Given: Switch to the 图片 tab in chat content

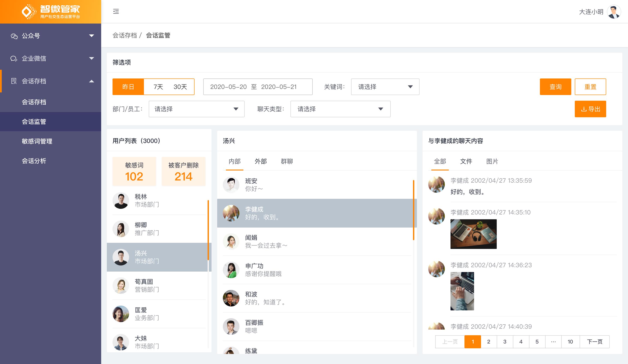Looking at the screenshot, I should 492,162.
